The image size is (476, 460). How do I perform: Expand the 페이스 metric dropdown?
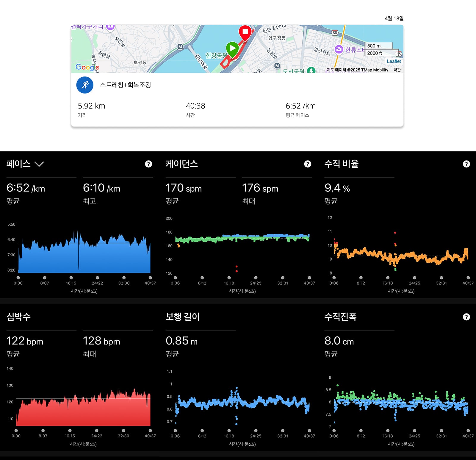[x=39, y=164]
